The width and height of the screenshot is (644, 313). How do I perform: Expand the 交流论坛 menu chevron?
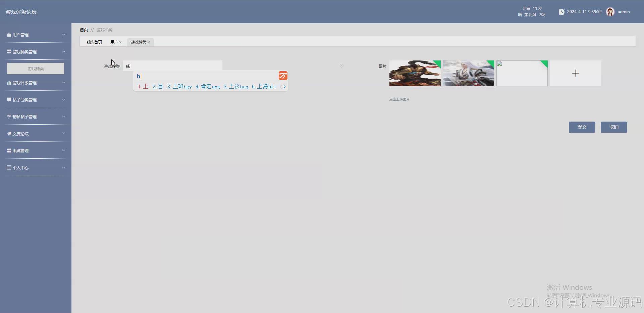[63, 134]
